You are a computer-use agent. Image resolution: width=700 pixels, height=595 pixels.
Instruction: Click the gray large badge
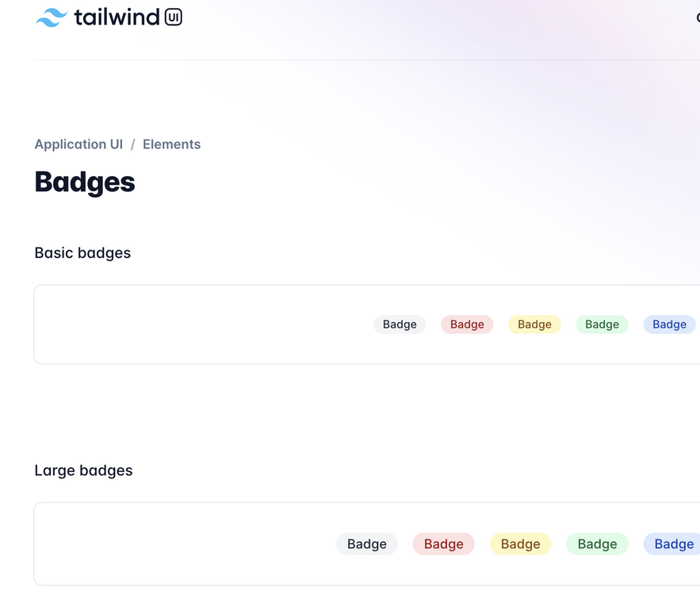click(x=367, y=544)
